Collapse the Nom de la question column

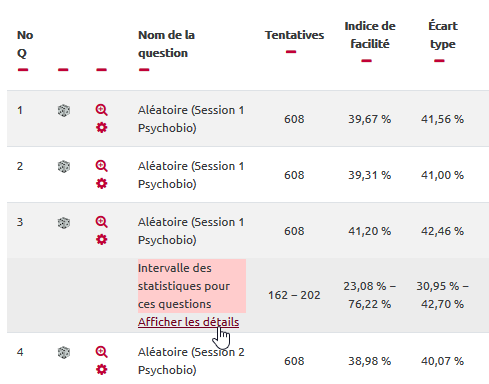pyautogui.click(x=144, y=70)
